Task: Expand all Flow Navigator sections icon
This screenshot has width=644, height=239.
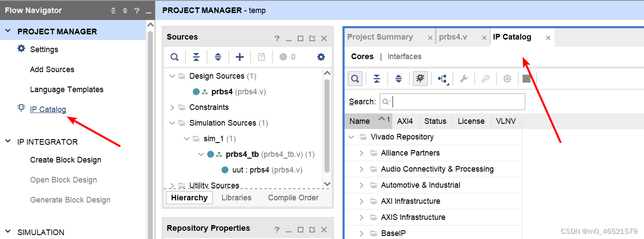Action: 125,10
